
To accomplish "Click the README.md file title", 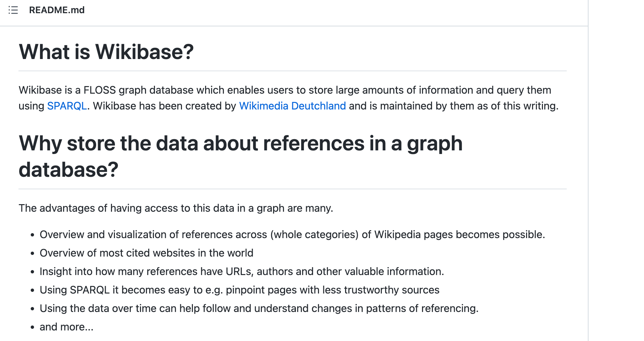I will [x=57, y=10].
